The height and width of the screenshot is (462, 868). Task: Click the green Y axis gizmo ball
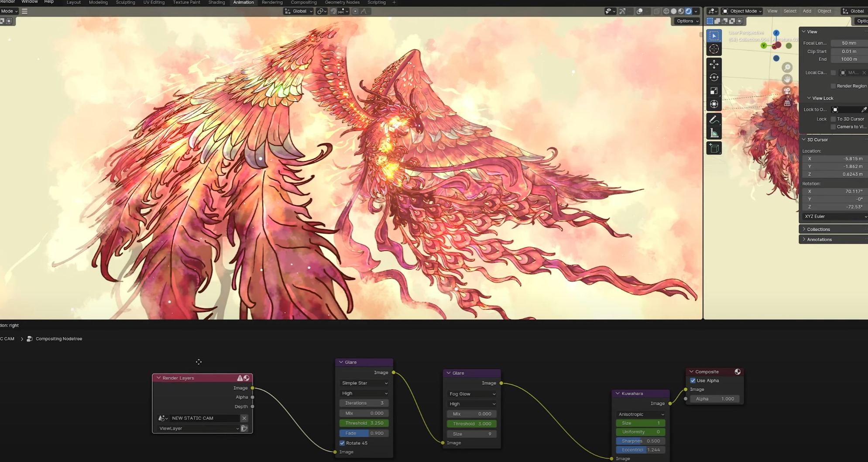tap(764, 46)
